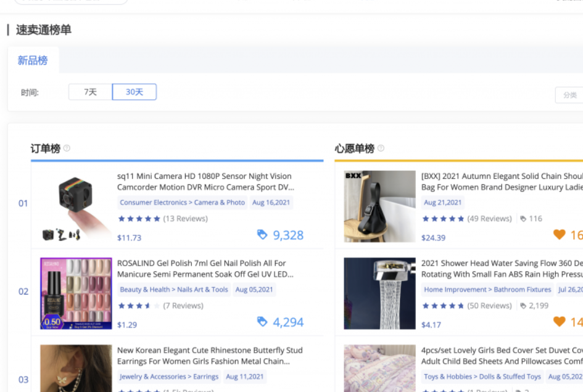Open BXX shoulder bag product thumbnail

click(379, 206)
